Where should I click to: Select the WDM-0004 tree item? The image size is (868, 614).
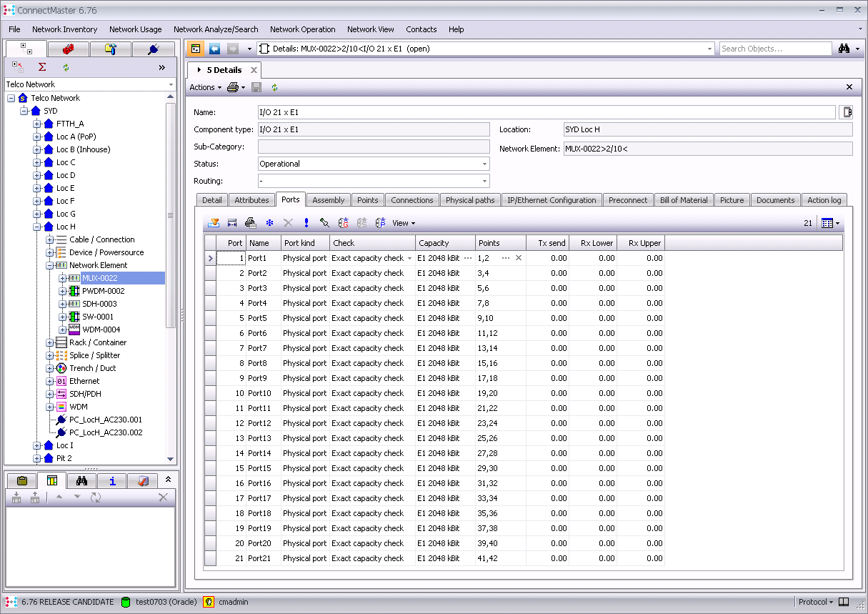(x=101, y=330)
